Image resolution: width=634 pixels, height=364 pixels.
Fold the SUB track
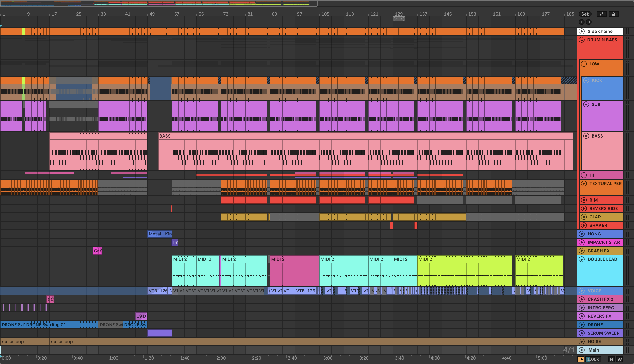pos(586,104)
